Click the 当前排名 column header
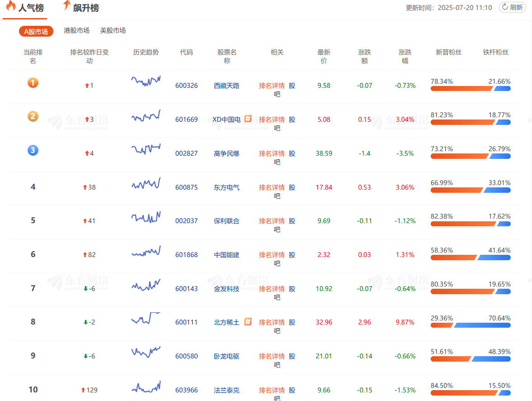 [33, 57]
